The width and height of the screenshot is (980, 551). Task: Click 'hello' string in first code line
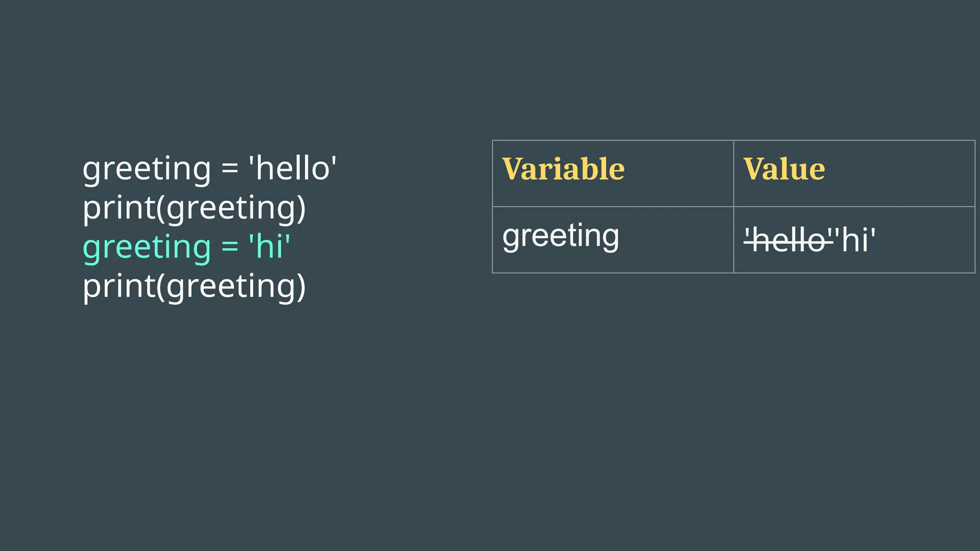(292, 168)
